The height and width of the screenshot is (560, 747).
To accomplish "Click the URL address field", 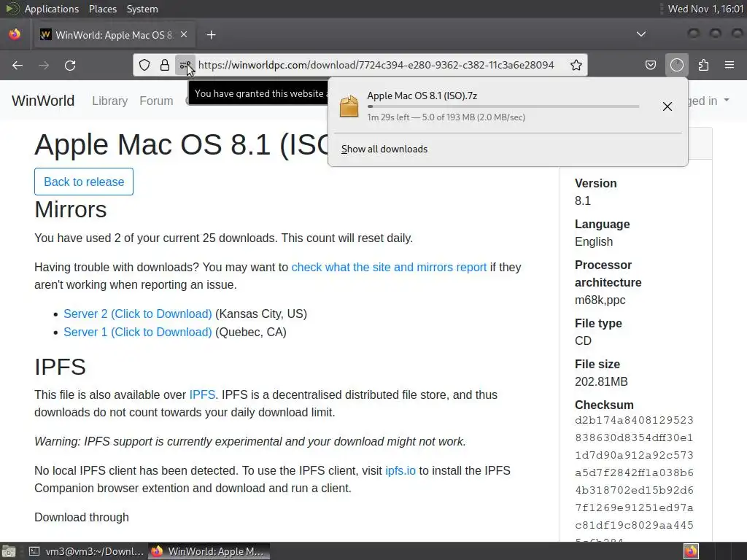I will [376, 65].
